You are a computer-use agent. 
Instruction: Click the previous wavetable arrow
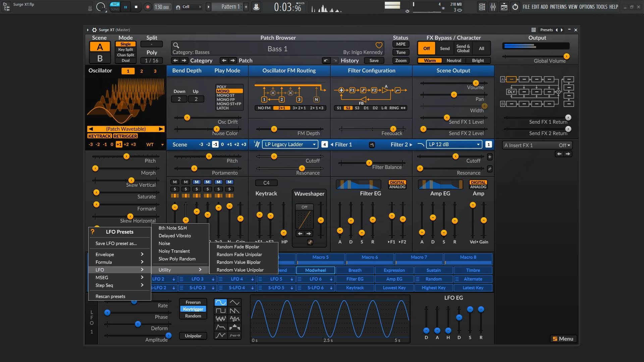(x=91, y=129)
